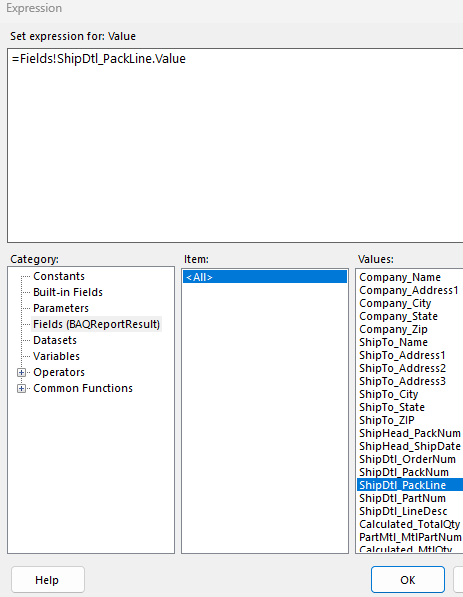Open Help for the expression dialog
This screenshot has height=597, width=463.
(47, 580)
